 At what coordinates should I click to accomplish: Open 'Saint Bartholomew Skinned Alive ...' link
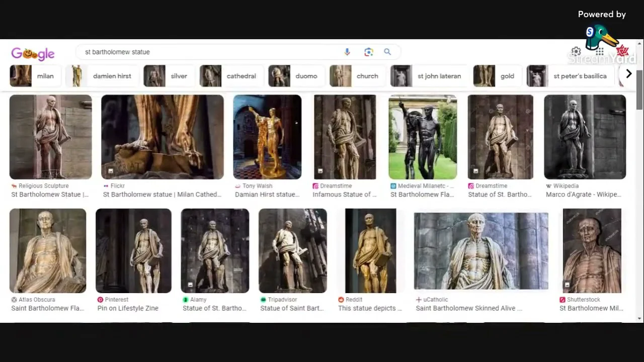coord(469,308)
